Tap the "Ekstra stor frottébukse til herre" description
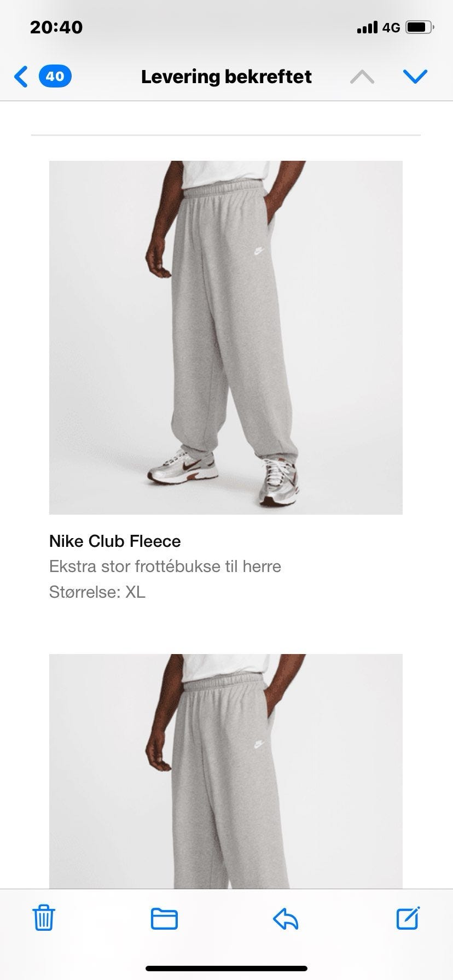This screenshot has width=453, height=980. [x=165, y=566]
